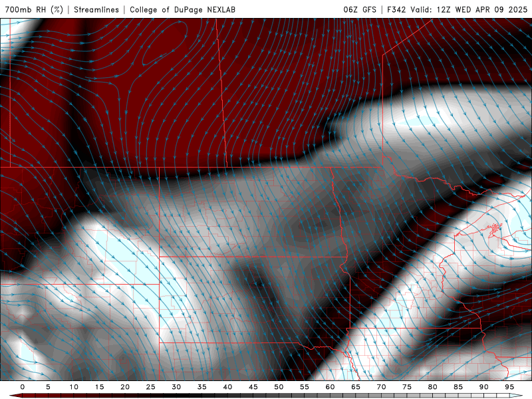Click the "70" label on the color scale
532x399 pixels.
click(x=381, y=387)
